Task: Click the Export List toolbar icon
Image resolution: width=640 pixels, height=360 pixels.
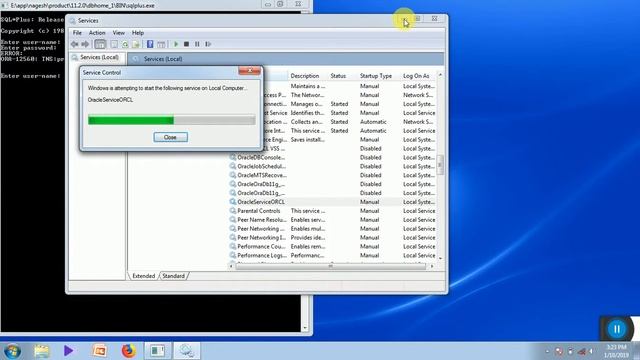Action: [136, 44]
